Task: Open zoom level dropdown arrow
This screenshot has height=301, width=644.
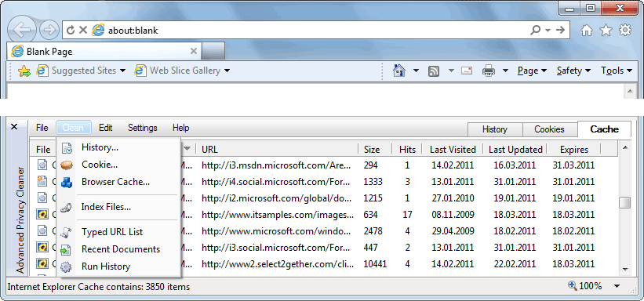Action: pos(617,286)
